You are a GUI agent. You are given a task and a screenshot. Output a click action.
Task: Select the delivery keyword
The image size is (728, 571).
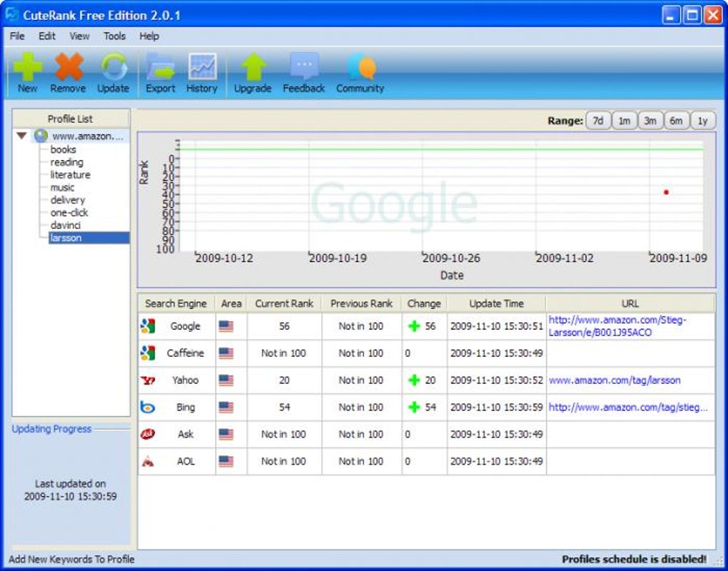point(68,200)
